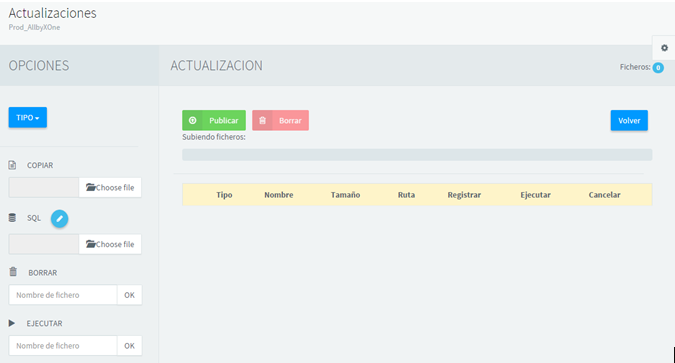Open the settings gear icon
The width and height of the screenshot is (675, 363).
tap(664, 48)
